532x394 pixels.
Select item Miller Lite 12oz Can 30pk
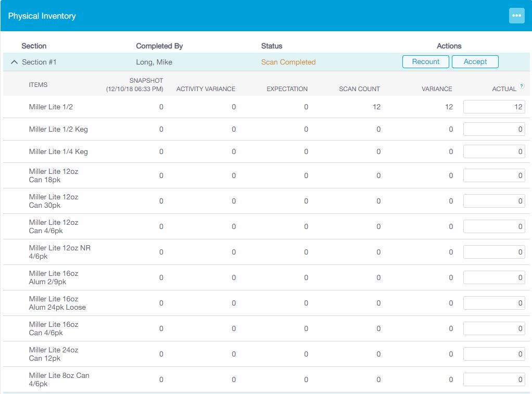click(x=54, y=201)
